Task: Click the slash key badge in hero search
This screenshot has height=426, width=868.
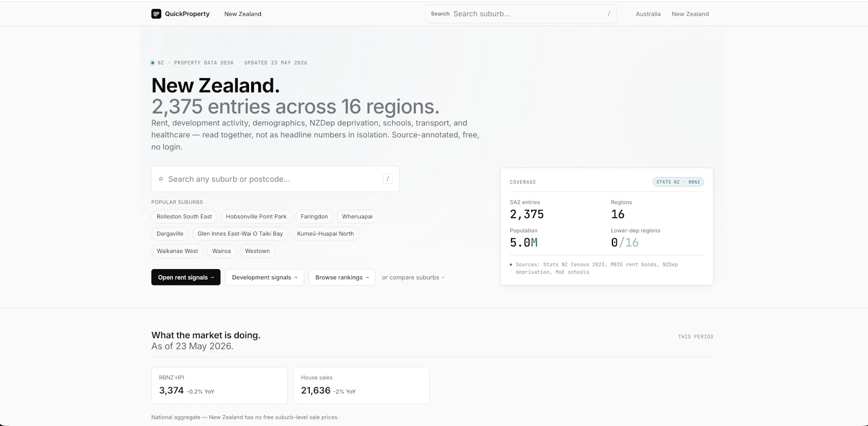Action: pos(388,179)
